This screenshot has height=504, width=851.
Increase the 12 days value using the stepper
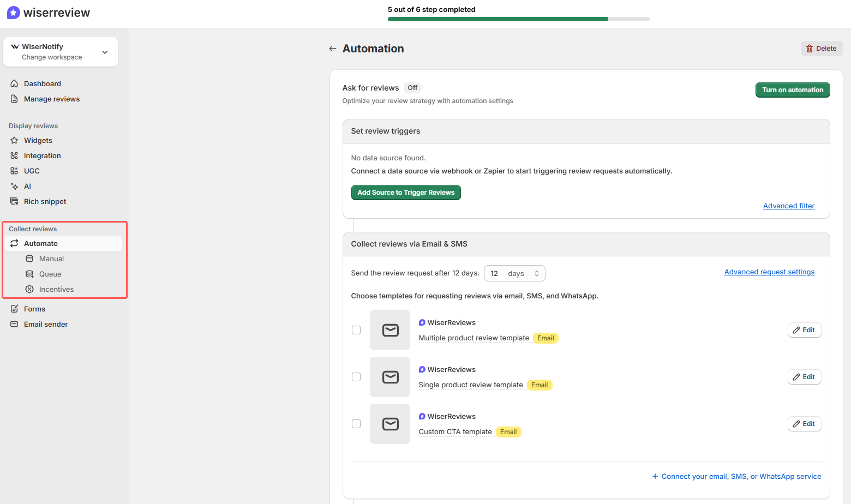(x=538, y=270)
